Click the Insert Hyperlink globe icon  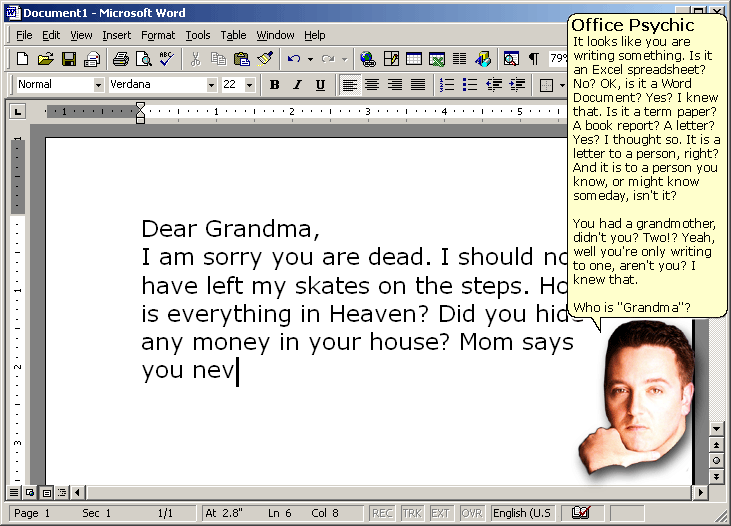(x=368, y=60)
